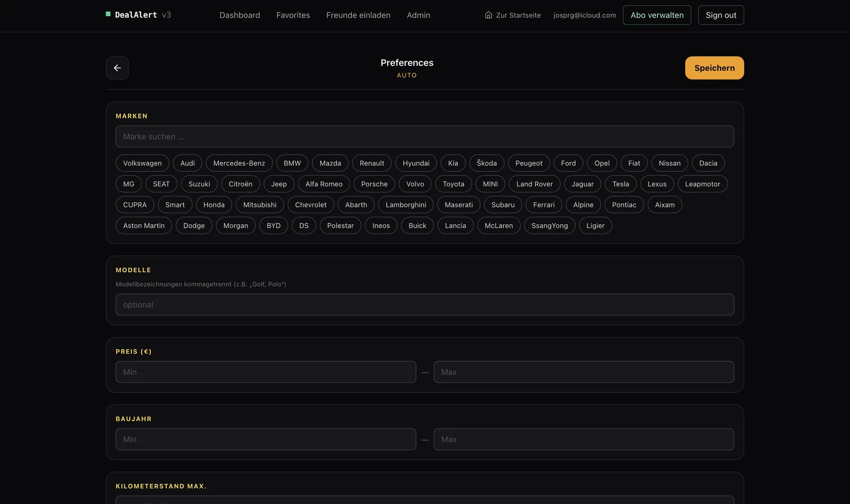
Task: Select the SEAT brand chip
Action: tap(161, 184)
